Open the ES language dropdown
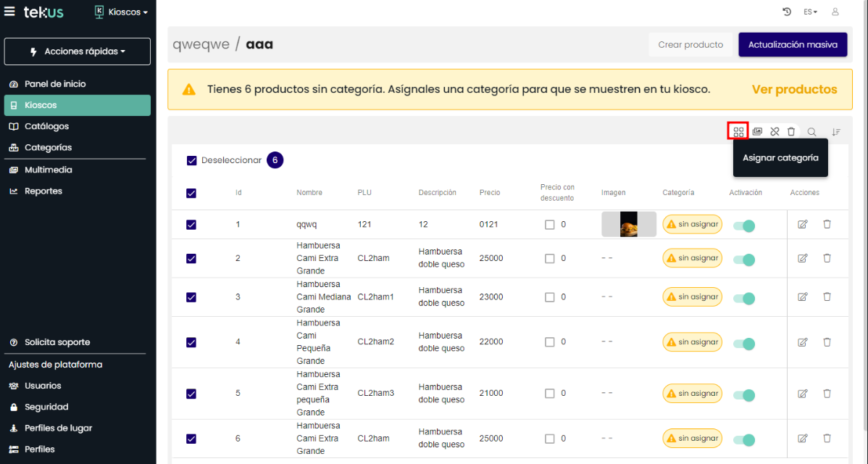This screenshot has width=868, height=464. point(810,12)
